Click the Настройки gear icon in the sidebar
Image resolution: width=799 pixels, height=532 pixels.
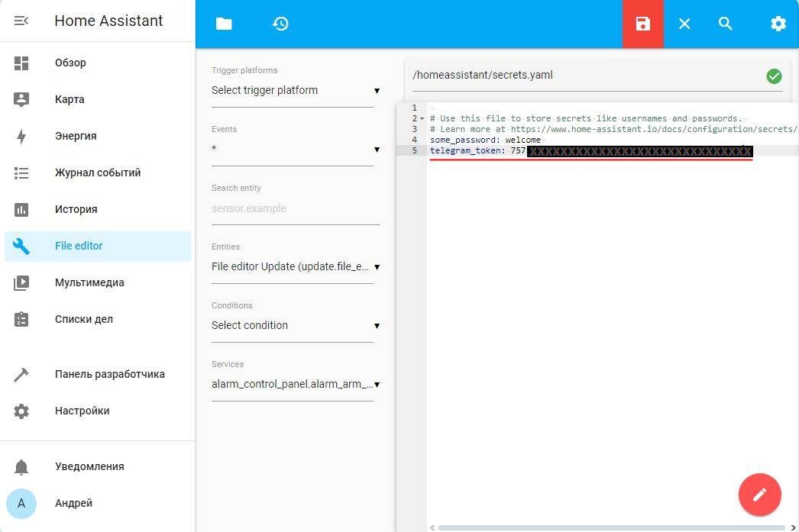(21, 411)
